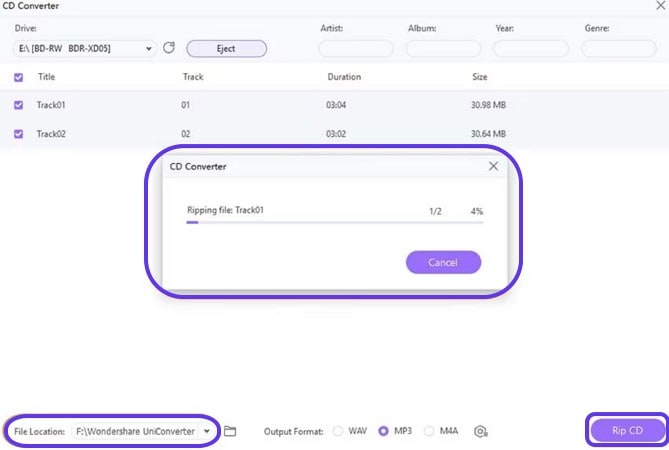
Task: Expand the File Location dropdown arrow
Action: 207,431
